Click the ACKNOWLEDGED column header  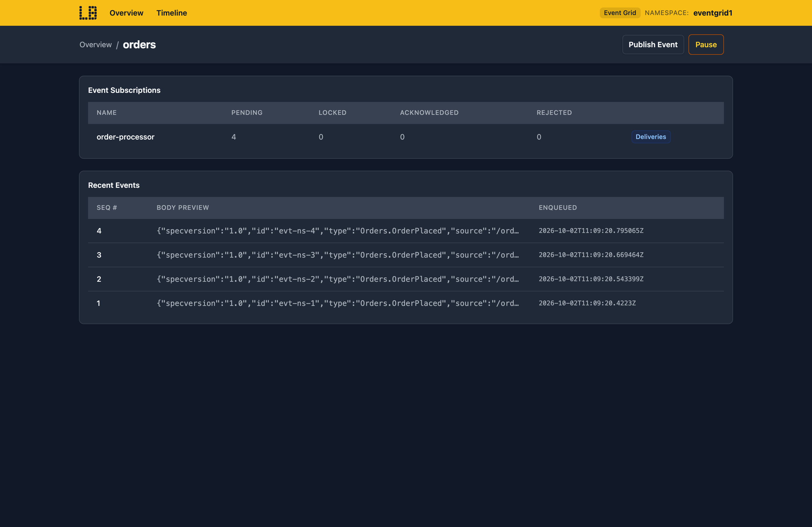[x=429, y=113]
